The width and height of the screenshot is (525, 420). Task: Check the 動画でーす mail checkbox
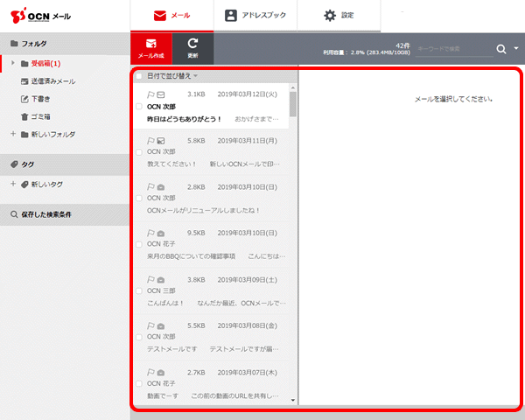139,383
